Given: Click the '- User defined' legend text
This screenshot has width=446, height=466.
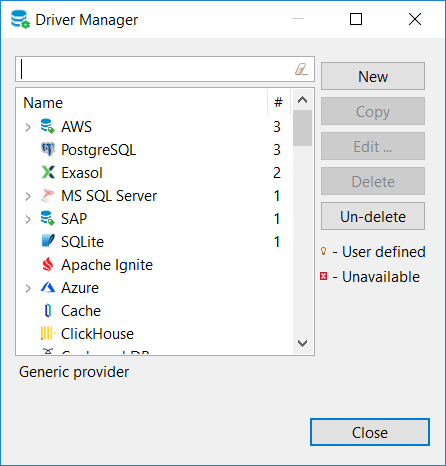Looking at the screenshot, I should [379, 252].
